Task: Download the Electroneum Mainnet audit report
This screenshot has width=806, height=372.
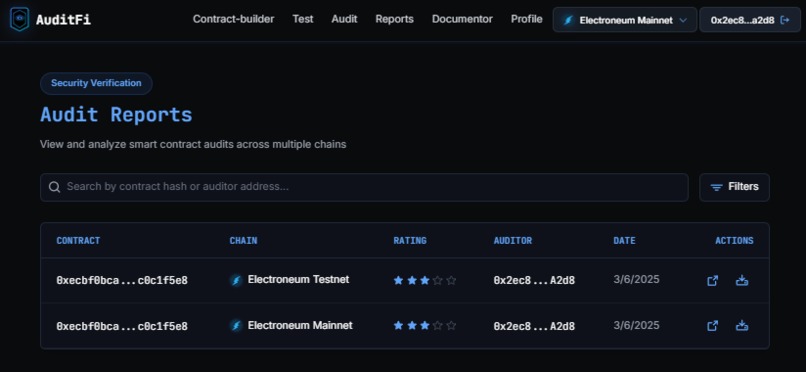Action: point(742,326)
